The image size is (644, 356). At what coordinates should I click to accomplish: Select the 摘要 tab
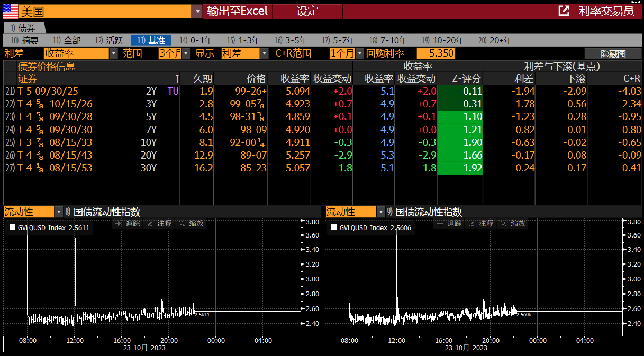[x=24, y=40]
